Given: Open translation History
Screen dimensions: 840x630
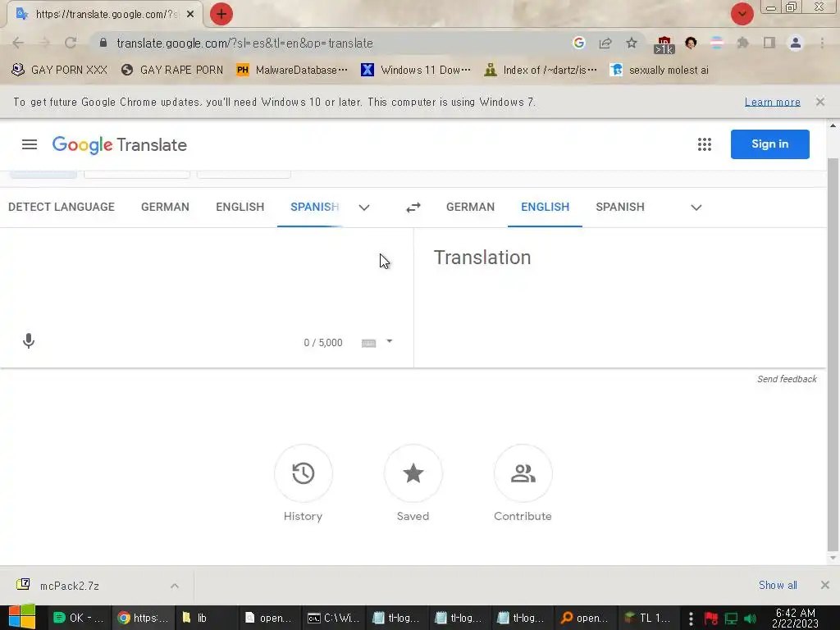Looking at the screenshot, I should pos(304,473).
